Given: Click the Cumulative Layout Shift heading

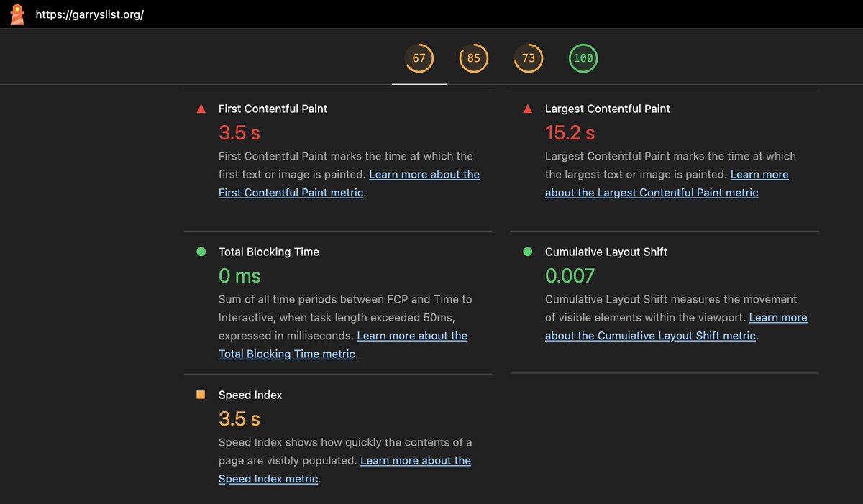Looking at the screenshot, I should pos(606,252).
